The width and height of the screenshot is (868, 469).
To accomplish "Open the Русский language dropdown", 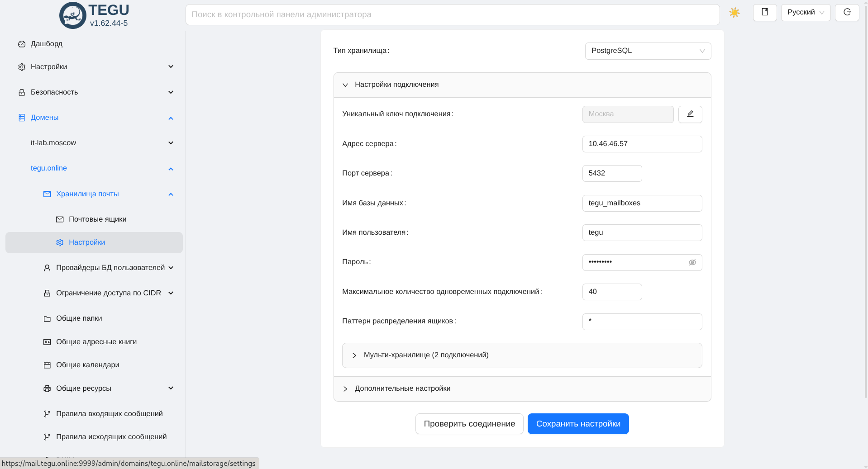I will 805,12.
